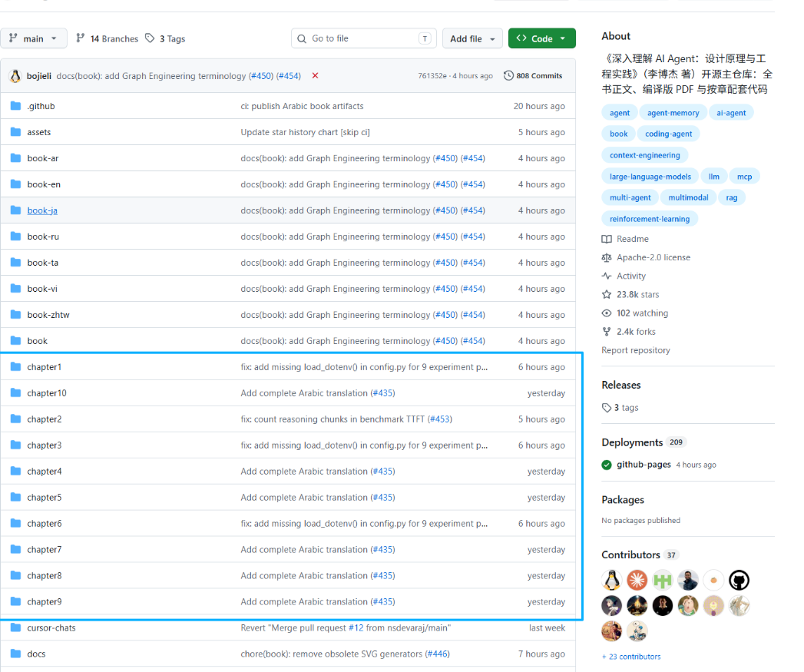Viewport: 804px width, 672px height.
Task: Select the agent topic tag
Action: coord(620,113)
